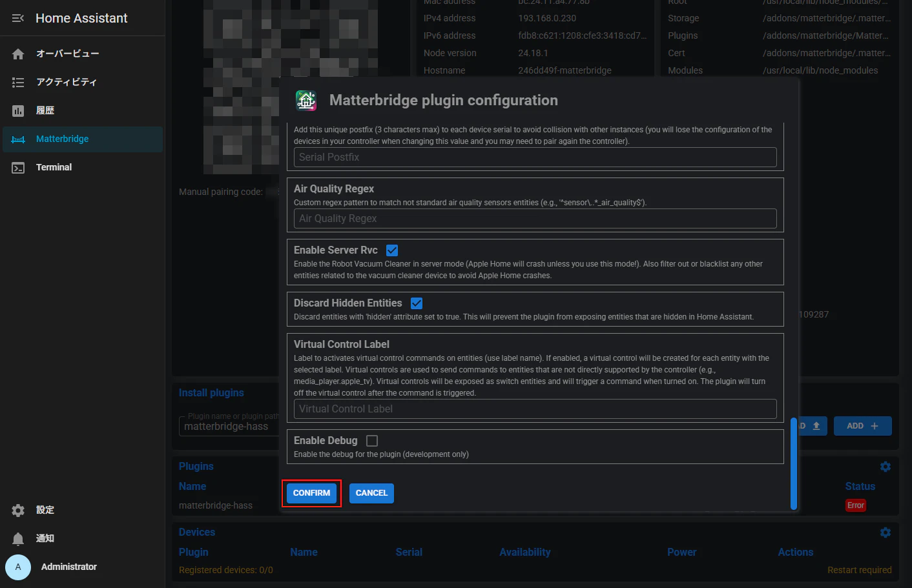The width and height of the screenshot is (912, 588).
Task: Click the 'Plugins' panel title
Action: click(x=196, y=467)
